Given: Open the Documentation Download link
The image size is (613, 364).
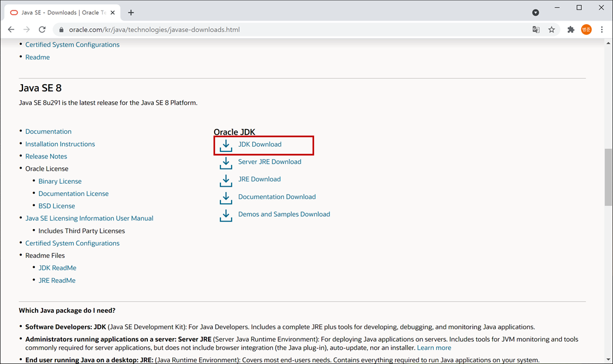Looking at the screenshot, I should pyautogui.click(x=277, y=197).
